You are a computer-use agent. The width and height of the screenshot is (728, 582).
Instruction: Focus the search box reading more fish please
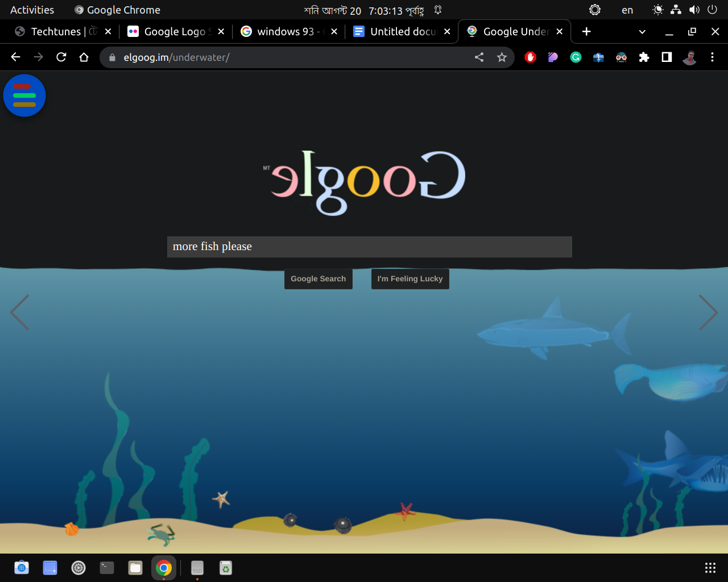pos(370,247)
